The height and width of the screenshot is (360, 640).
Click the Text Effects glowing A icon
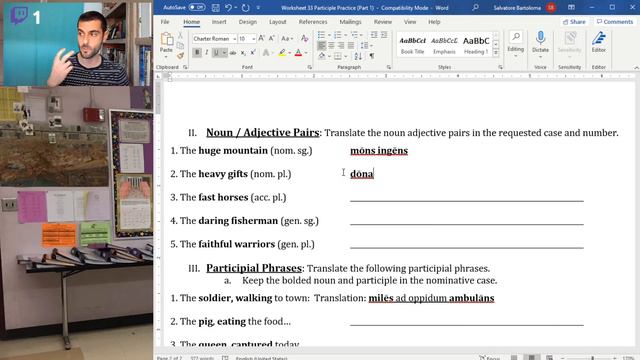tap(266, 53)
